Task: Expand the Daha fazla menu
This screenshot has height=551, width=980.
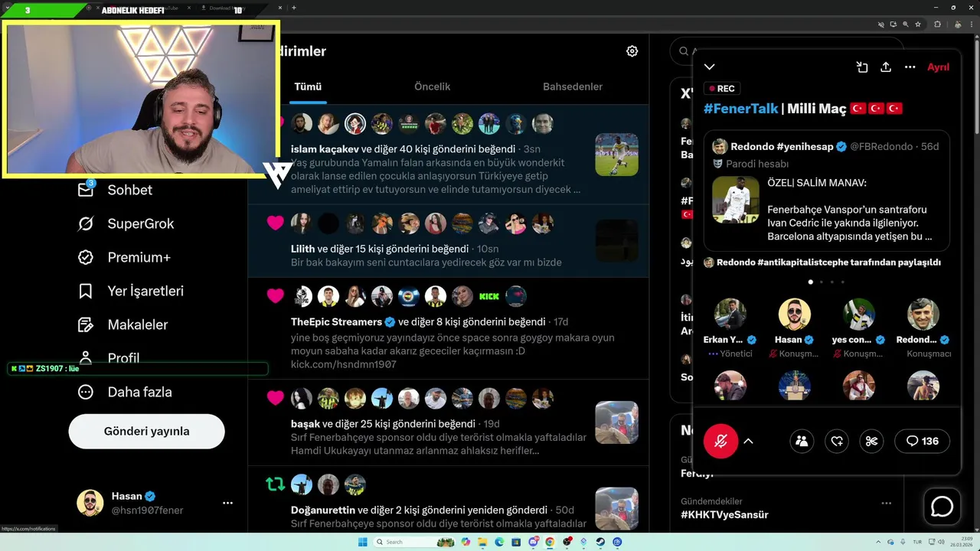Action: pos(124,392)
